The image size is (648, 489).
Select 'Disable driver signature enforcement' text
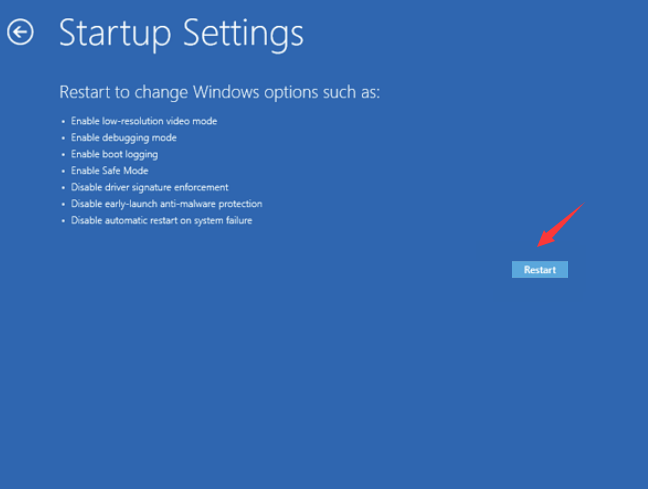(x=149, y=187)
